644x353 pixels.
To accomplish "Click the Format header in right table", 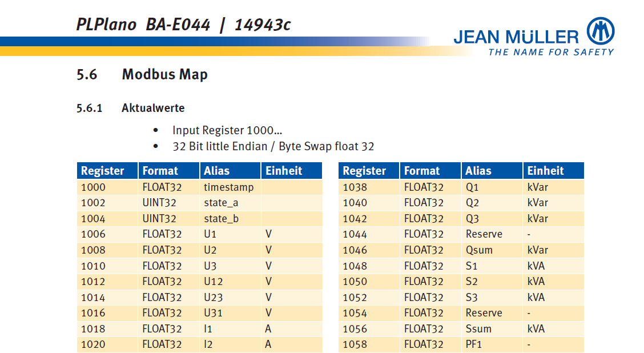I will coord(422,171).
